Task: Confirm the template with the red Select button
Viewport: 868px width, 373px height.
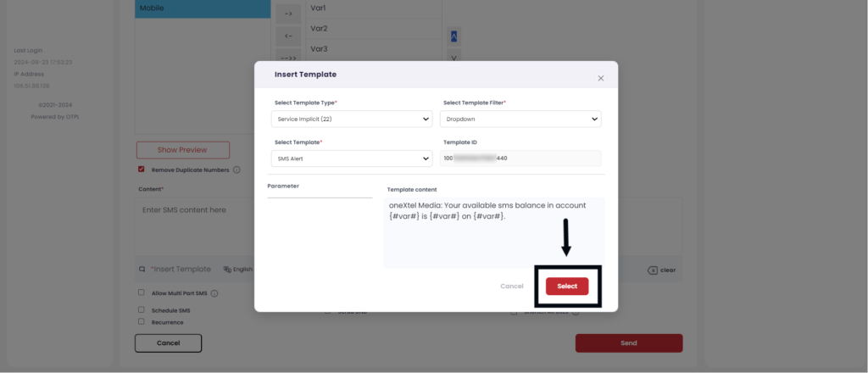Action: pyautogui.click(x=567, y=287)
